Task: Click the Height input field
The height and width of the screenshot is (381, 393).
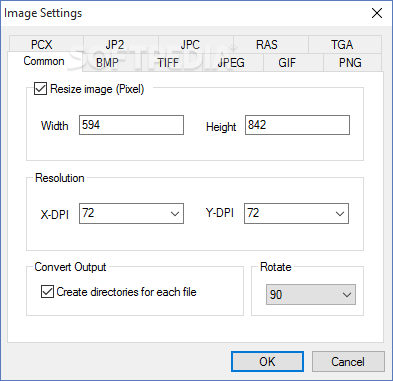Action: 297,125
